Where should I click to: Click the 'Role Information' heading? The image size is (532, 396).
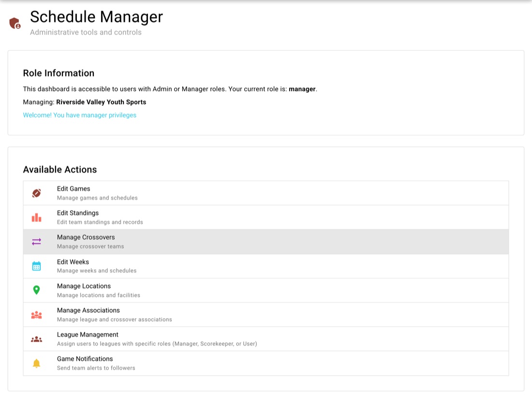click(x=59, y=73)
